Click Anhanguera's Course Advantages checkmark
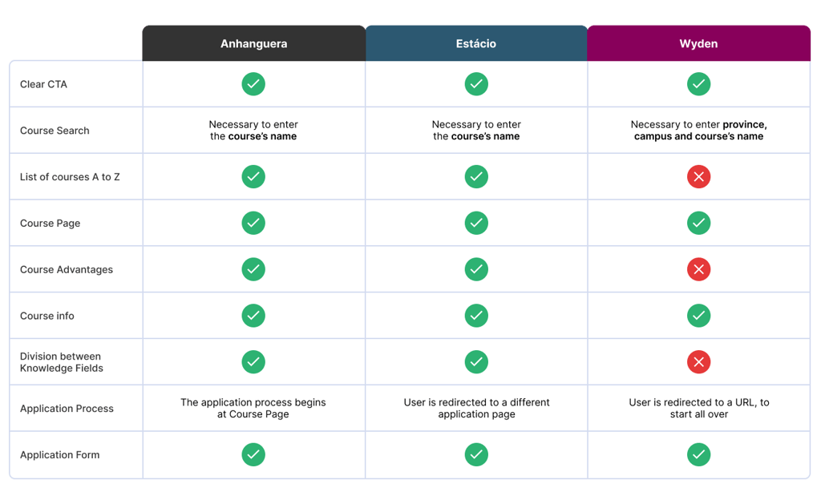Image resolution: width=821 pixels, height=504 pixels. click(x=253, y=269)
